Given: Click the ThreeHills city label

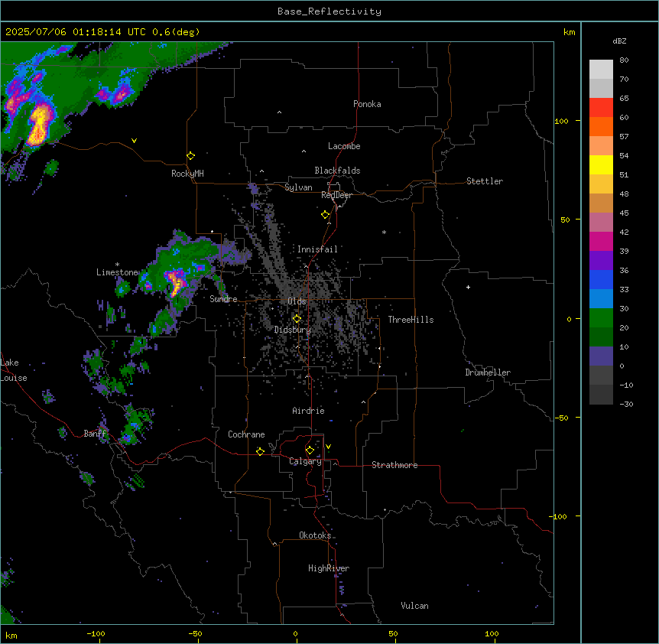Looking at the screenshot, I should [x=411, y=320].
